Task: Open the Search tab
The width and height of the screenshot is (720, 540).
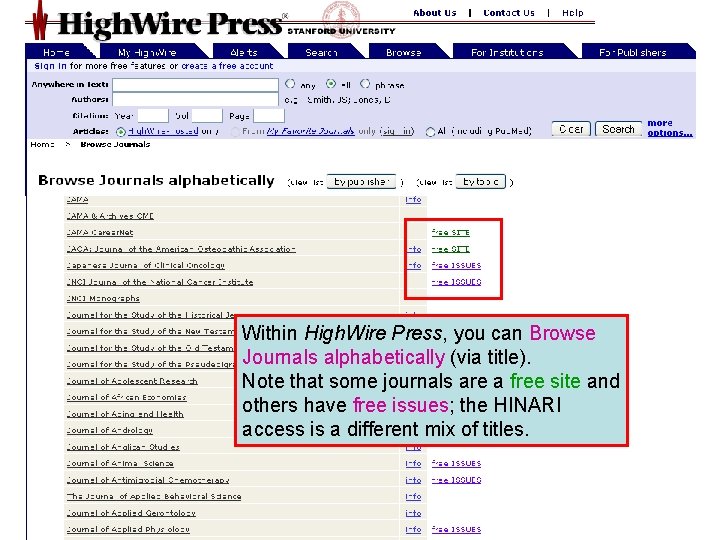Action: (x=321, y=52)
